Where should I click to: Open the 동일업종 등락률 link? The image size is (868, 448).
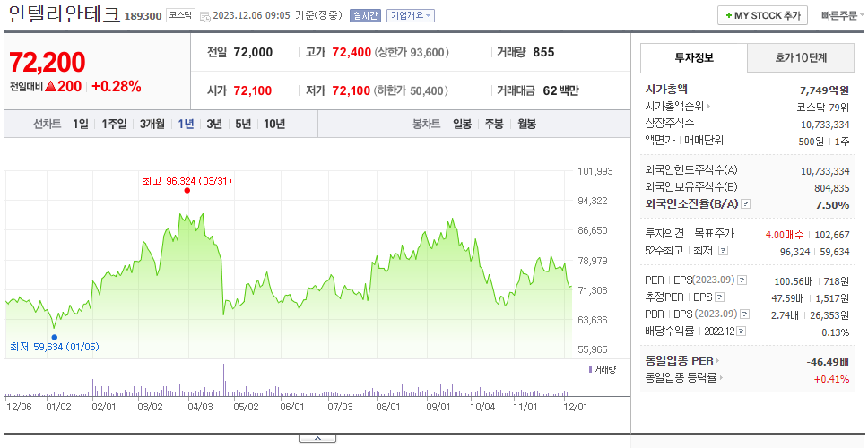pos(681,378)
